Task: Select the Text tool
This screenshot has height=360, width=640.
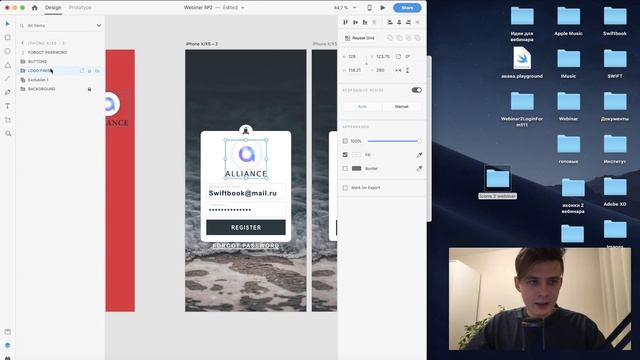Action: (x=8, y=106)
